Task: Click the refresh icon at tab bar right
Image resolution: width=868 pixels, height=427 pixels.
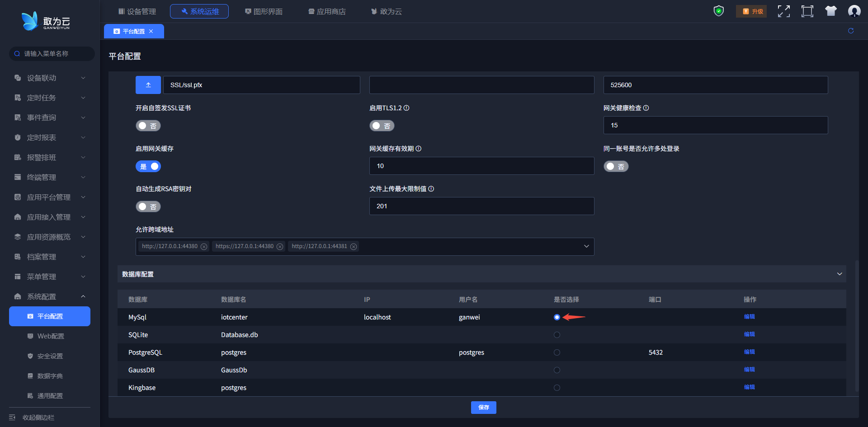Action: 851,31
